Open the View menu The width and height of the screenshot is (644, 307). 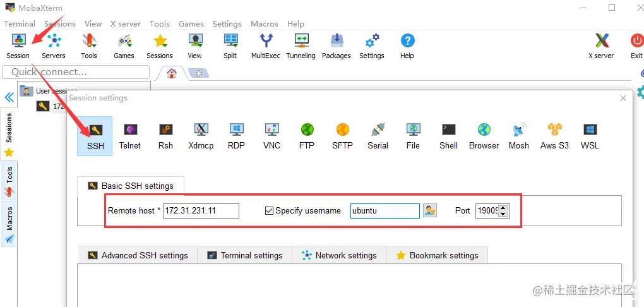pyautogui.click(x=93, y=24)
